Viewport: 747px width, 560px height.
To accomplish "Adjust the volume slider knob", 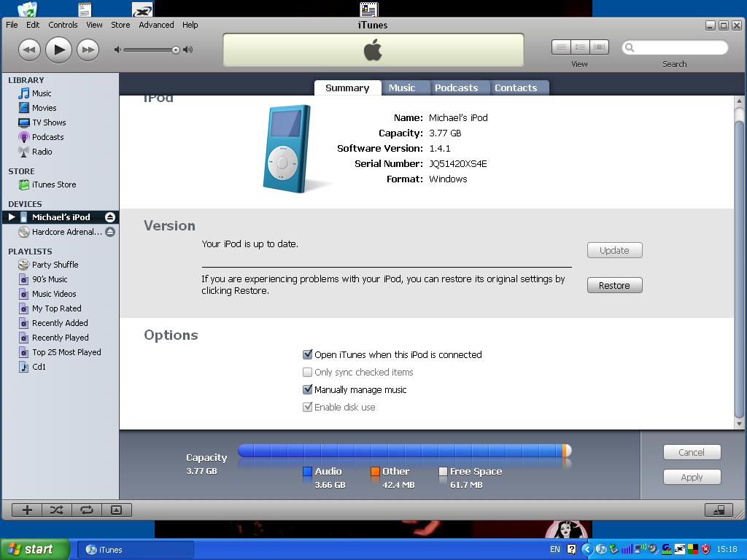I will tap(175, 50).
